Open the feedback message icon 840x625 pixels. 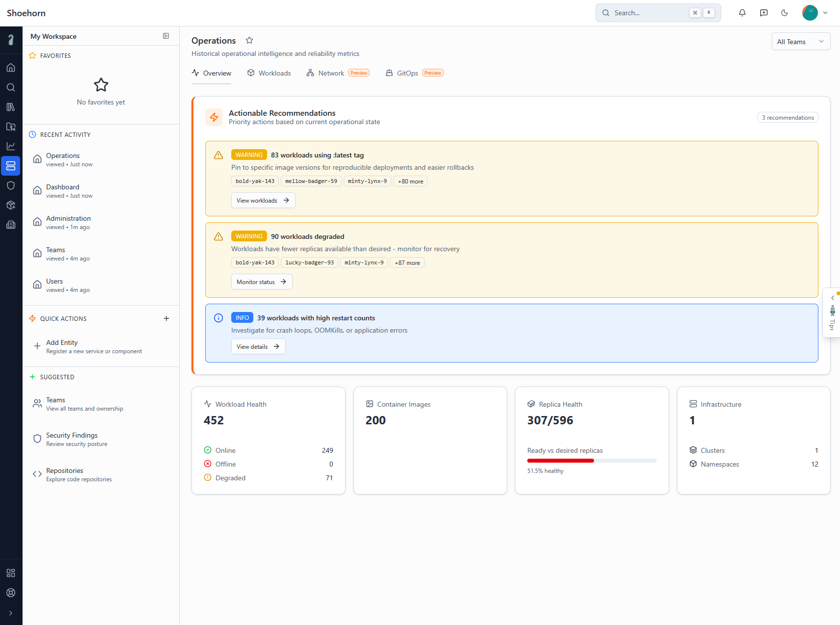763,13
